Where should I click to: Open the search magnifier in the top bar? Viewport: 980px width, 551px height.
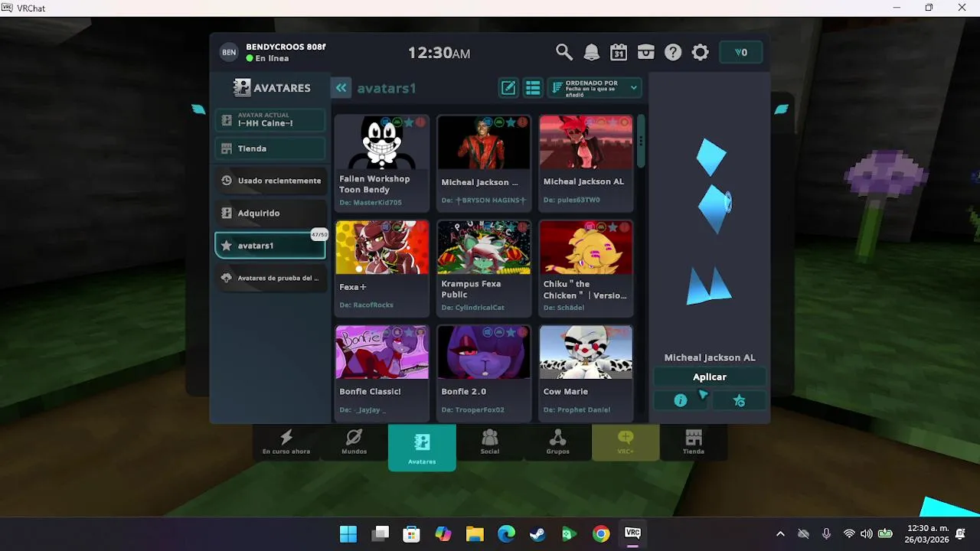564,52
